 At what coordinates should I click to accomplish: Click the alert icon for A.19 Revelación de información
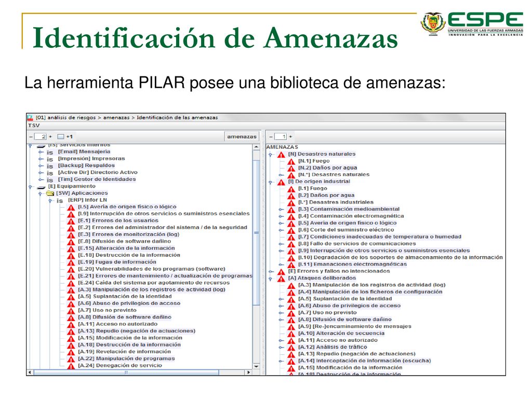[x=71, y=352]
